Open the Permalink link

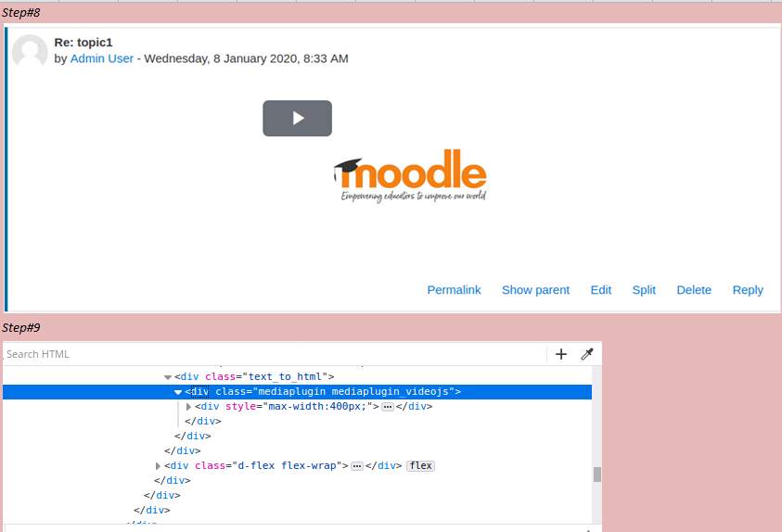point(454,290)
